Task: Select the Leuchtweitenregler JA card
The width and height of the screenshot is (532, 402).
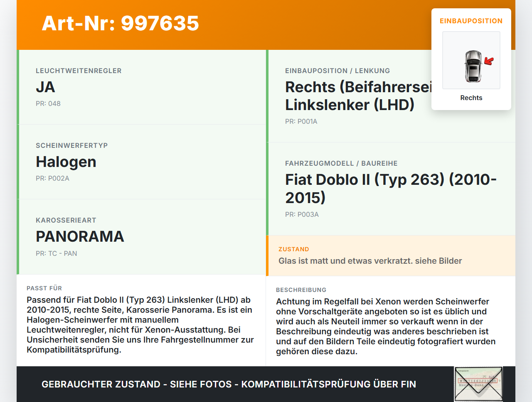Action: [141, 87]
